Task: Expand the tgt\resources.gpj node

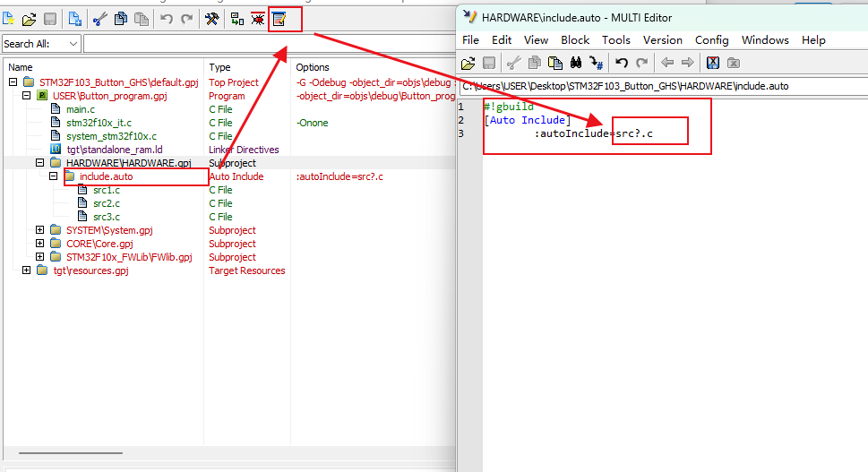Action: point(27,270)
